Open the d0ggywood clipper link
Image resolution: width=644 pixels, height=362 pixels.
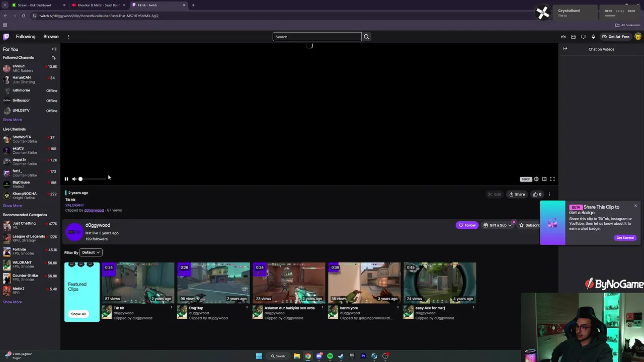[94, 210]
